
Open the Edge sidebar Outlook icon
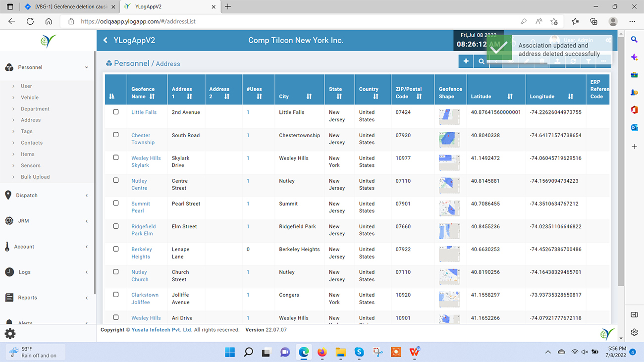pos(634,127)
